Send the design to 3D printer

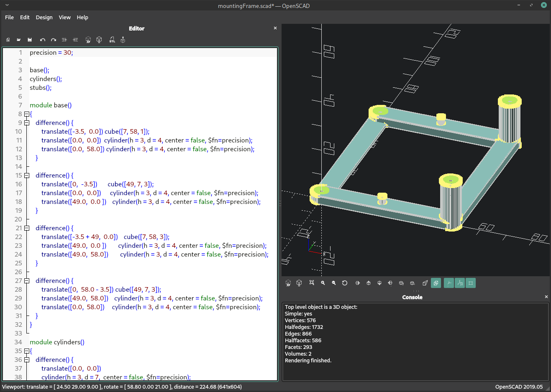[x=123, y=40]
